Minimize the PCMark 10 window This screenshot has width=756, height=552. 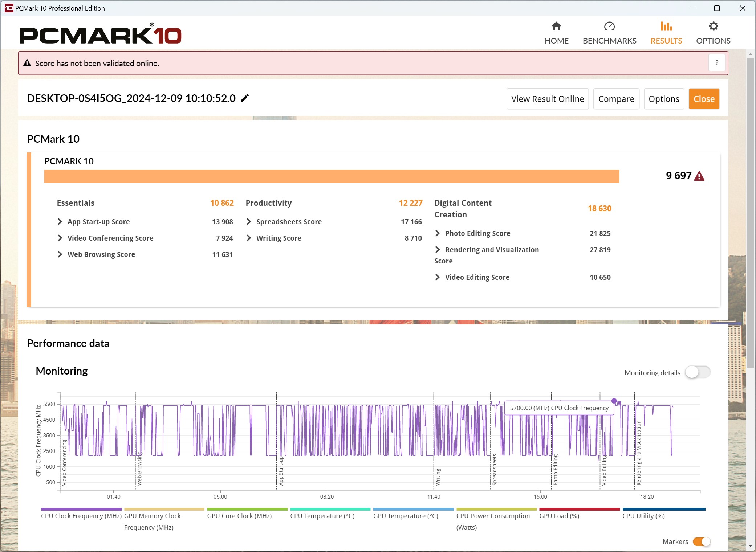[692, 8]
